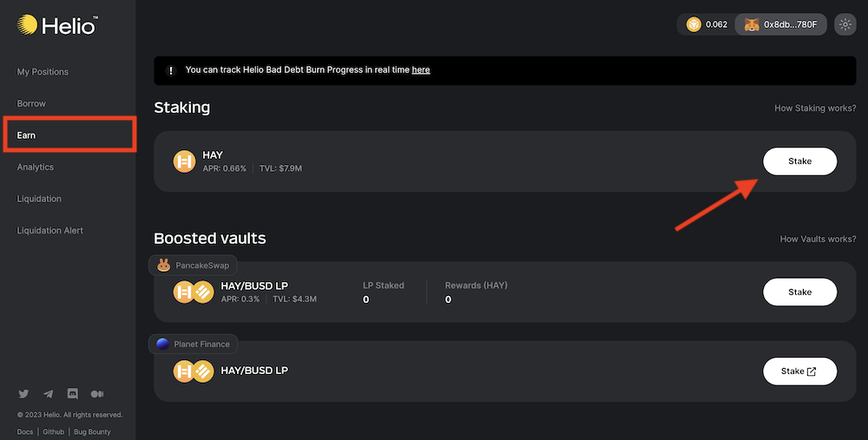Click the PancakeSwap bunny icon

coord(163,266)
